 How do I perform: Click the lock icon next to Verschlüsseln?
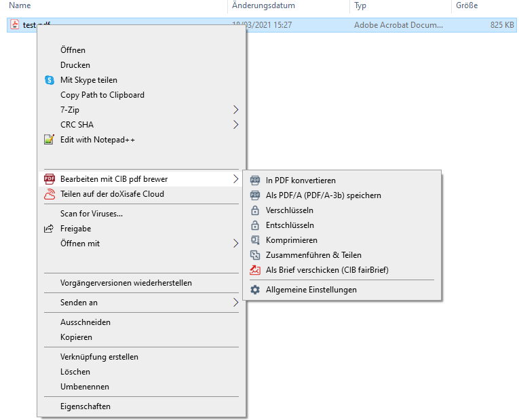coord(255,210)
